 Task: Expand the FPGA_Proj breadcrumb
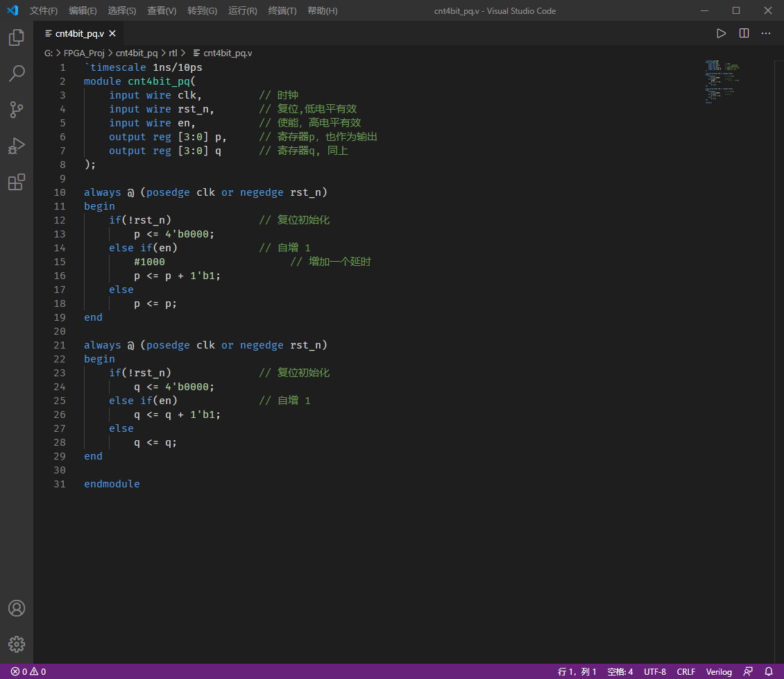click(83, 53)
